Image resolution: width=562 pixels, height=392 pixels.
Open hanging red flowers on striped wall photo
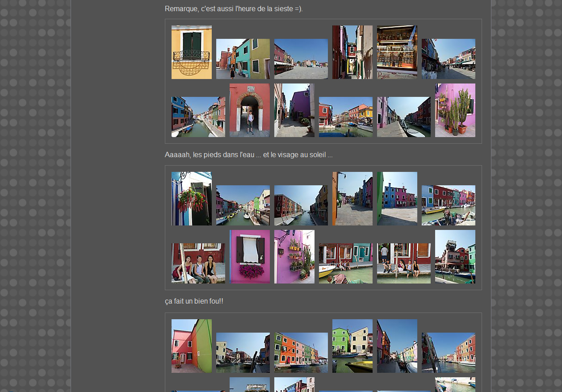tap(191, 199)
